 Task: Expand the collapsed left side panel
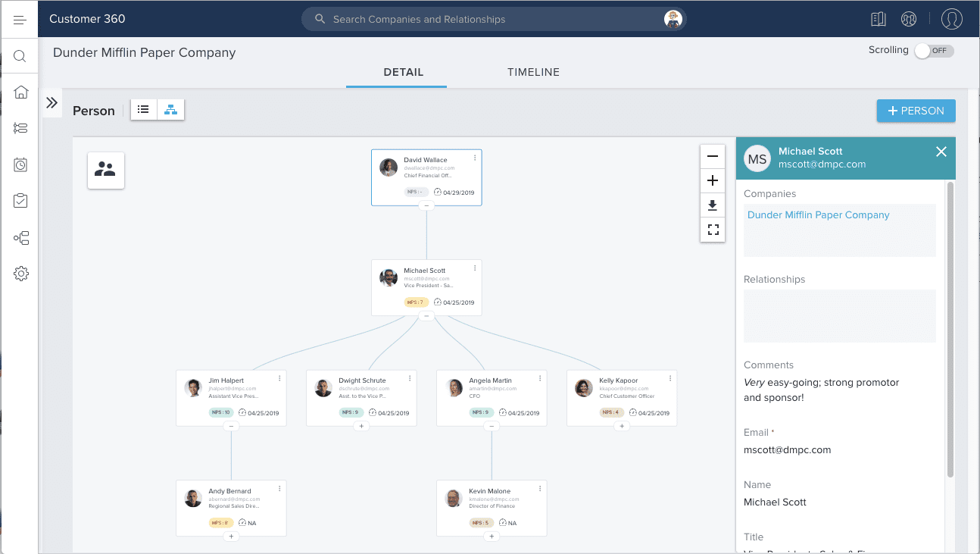click(51, 103)
